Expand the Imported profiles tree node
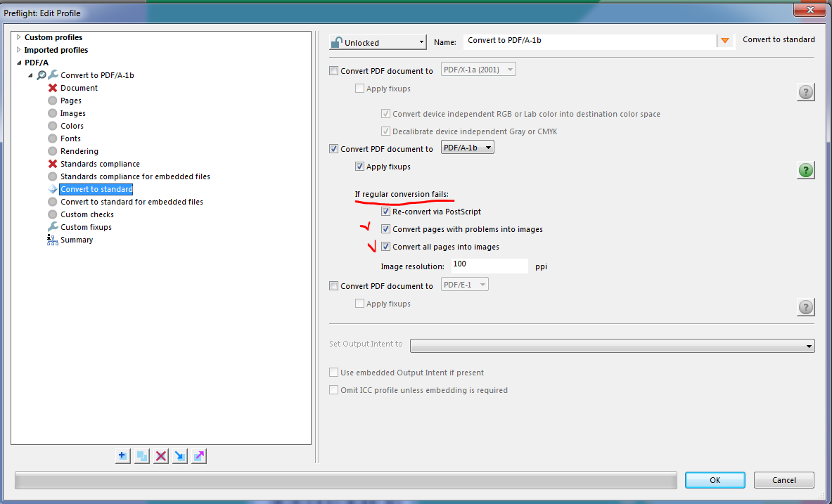The image size is (832, 504). pos(18,50)
